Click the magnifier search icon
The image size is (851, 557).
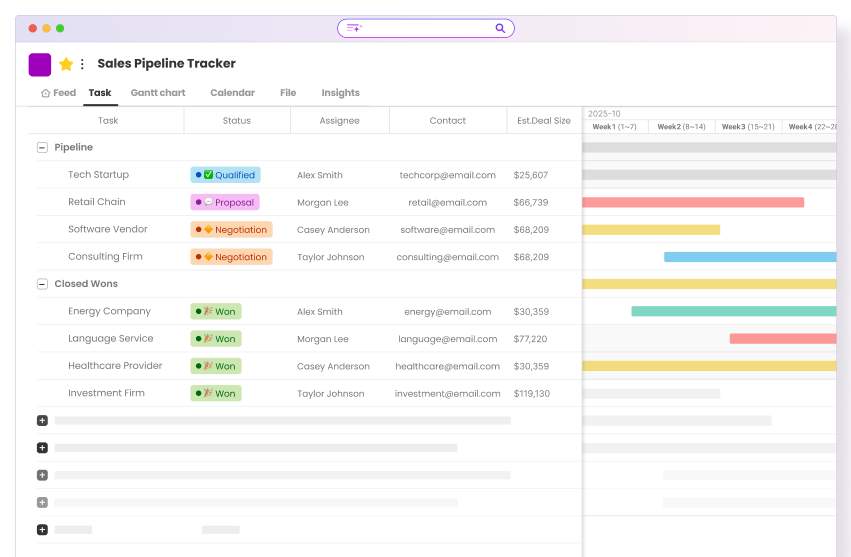[500, 28]
